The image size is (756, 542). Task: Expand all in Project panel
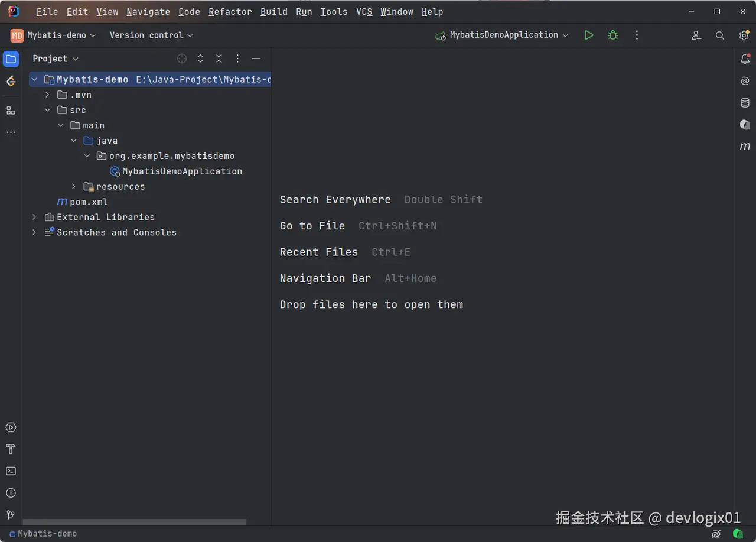click(200, 59)
